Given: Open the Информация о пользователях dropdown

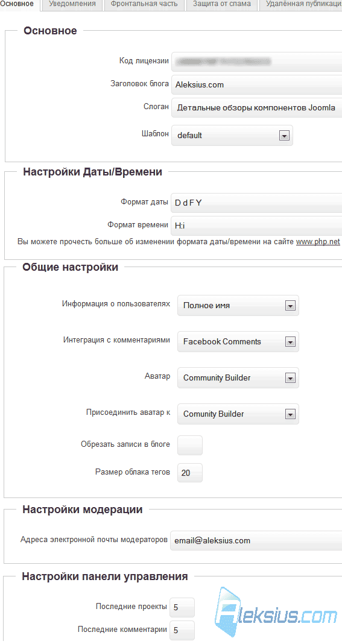Looking at the screenshot, I should [x=238, y=306].
